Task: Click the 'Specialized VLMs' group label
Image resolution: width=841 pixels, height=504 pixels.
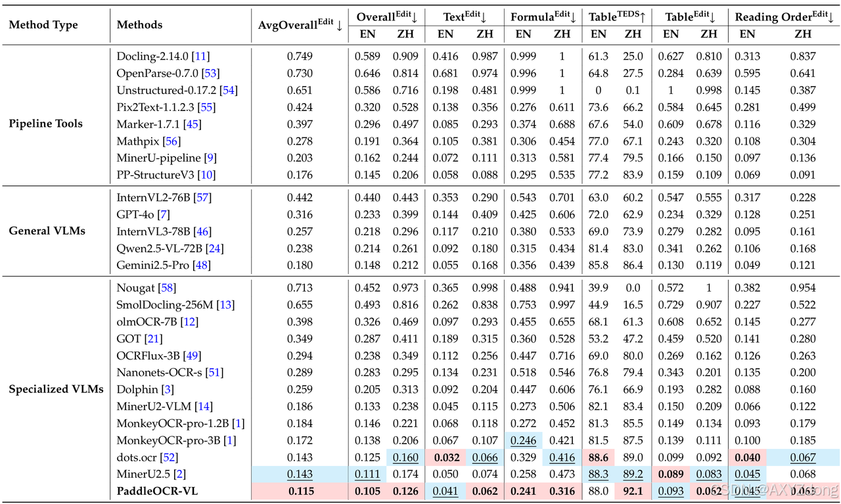Action: pos(56,389)
